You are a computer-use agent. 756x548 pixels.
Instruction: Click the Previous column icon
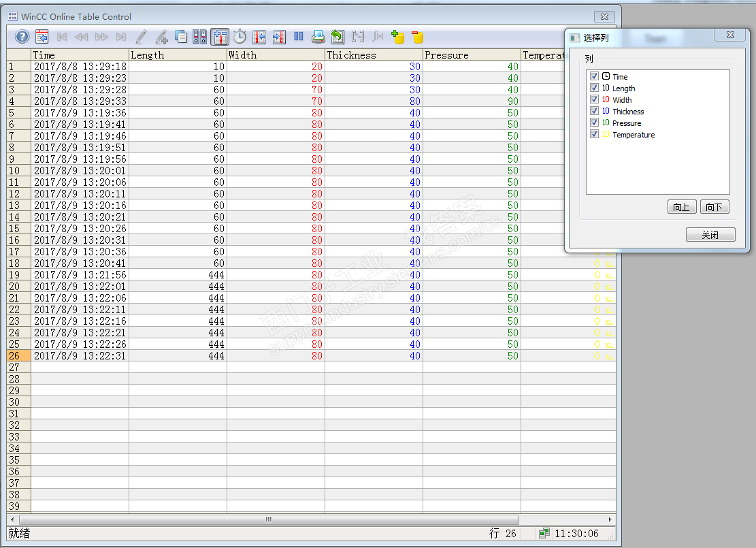click(259, 37)
